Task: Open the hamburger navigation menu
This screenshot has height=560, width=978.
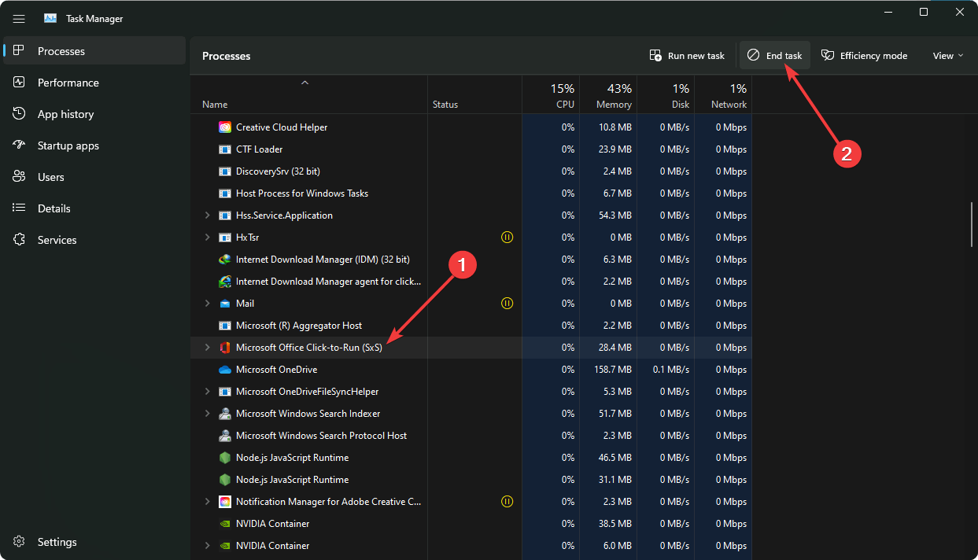Action: [19, 18]
